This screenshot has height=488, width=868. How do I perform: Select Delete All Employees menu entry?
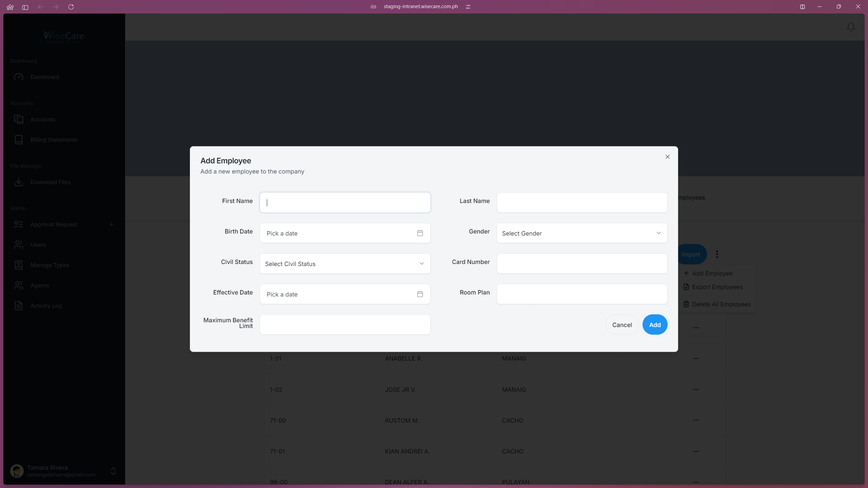tap(721, 304)
